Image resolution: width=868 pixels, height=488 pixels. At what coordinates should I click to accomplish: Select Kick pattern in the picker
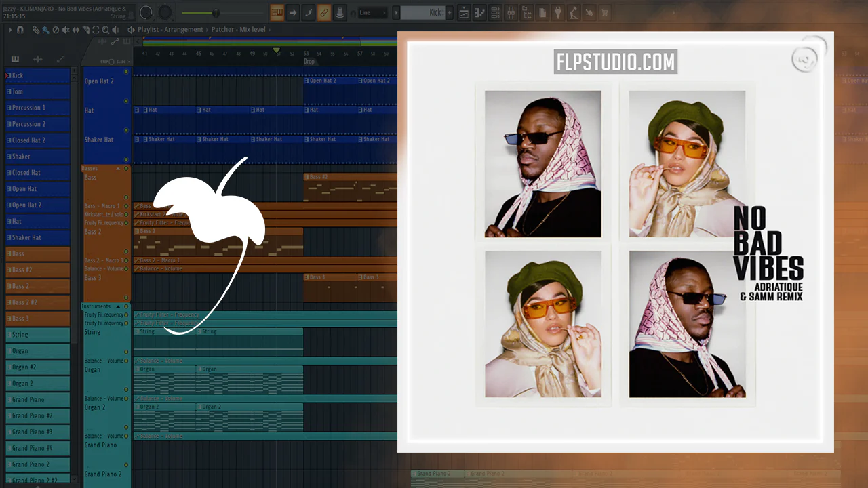(37, 75)
